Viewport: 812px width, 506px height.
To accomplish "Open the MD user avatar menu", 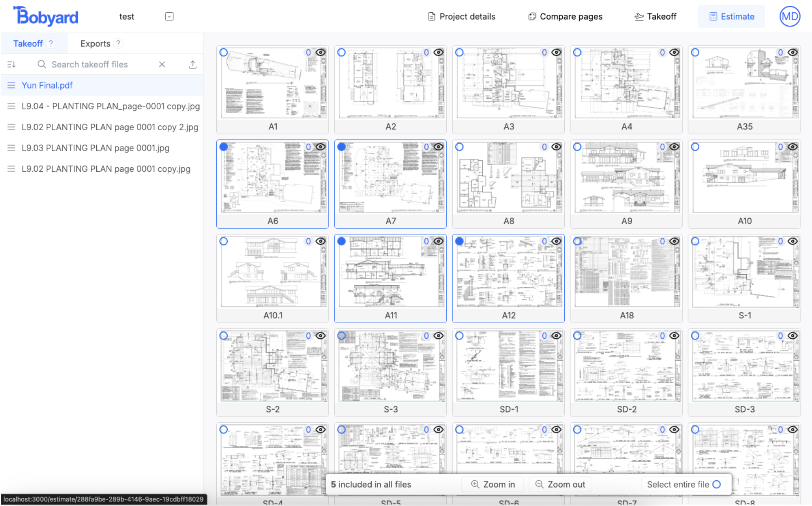I will [789, 16].
